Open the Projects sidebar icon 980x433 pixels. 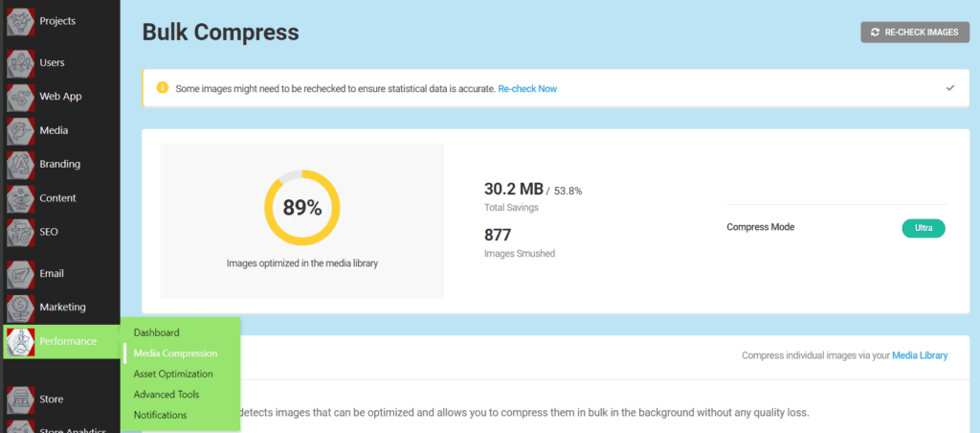coord(21,21)
